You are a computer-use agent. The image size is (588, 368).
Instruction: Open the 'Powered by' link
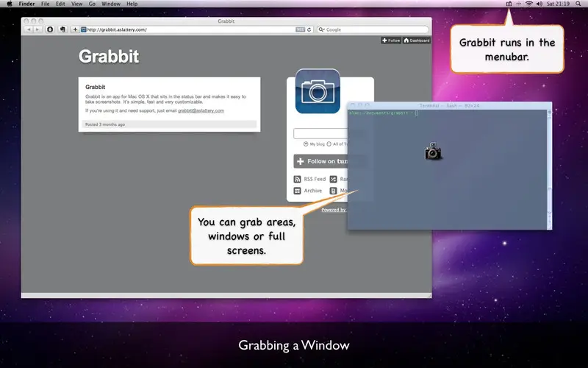(334, 210)
